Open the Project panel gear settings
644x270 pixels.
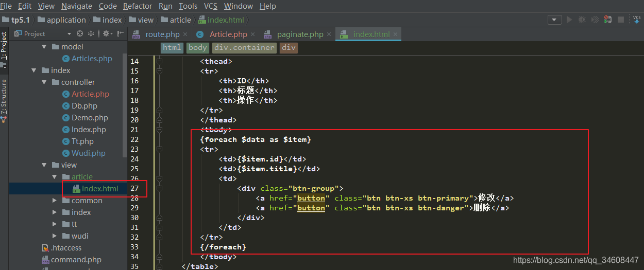107,33
